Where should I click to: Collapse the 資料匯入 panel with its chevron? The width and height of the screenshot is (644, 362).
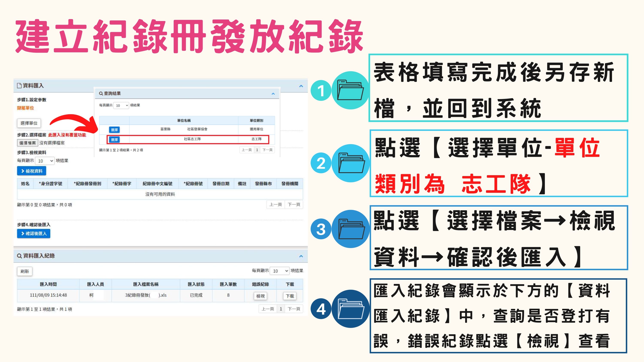coord(301,86)
